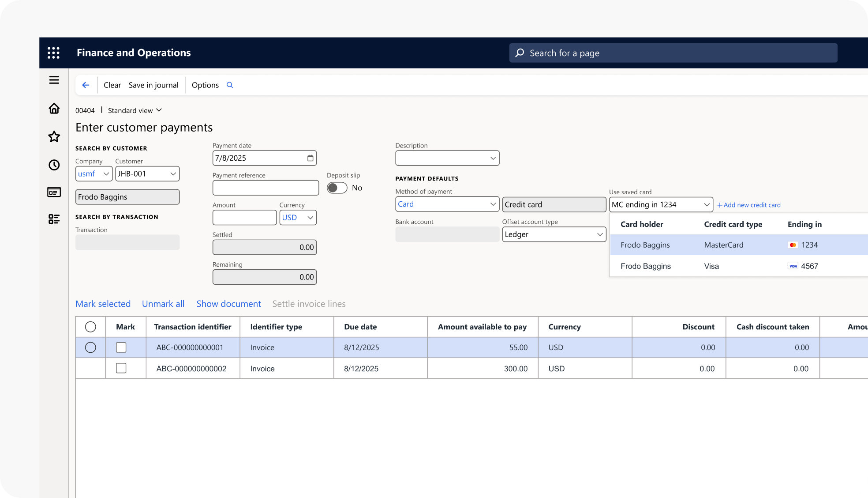Image resolution: width=868 pixels, height=498 pixels.
Task: Open Workspaces icon in sidebar
Action: click(x=54, y=192)
